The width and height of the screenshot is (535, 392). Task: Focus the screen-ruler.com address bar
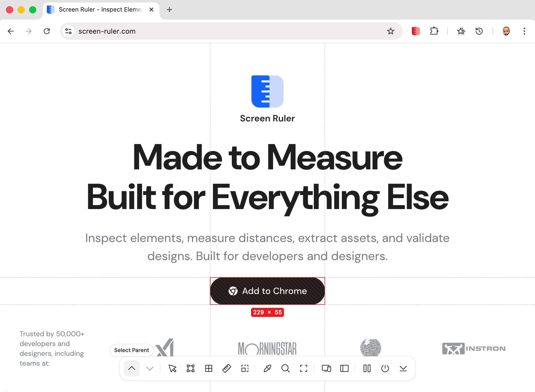pyautogui.click(x=231, y=31)
